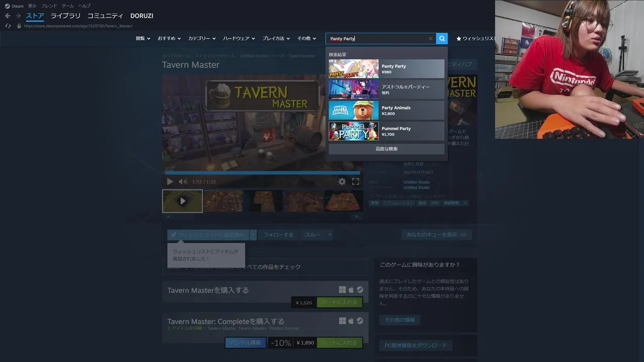Switch to the コミュニティ tab
This screenshot has width=644, height=362.
pos(105,16)
